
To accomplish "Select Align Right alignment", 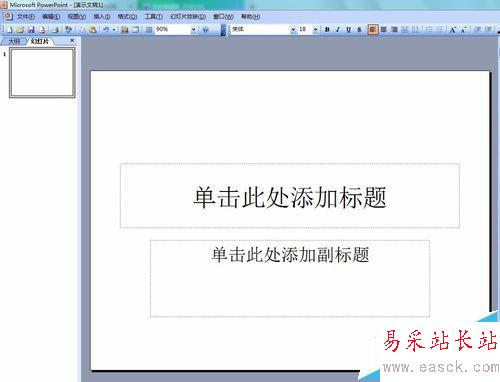I will click(x=394, y=30).
